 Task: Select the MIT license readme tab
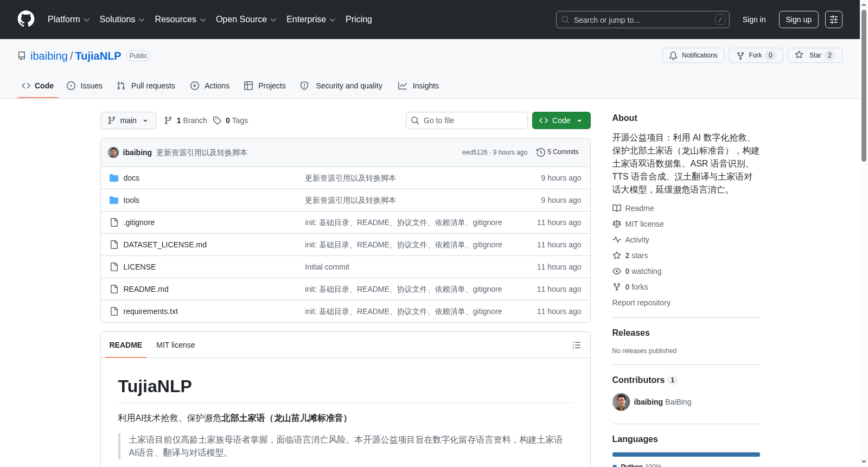pyautogui.click(x=176, y=345)
